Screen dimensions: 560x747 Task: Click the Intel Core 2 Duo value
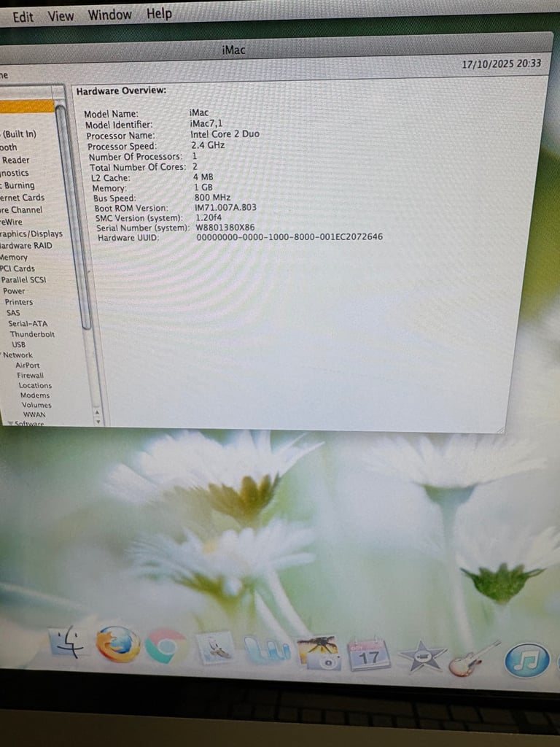tap(225, 134)
